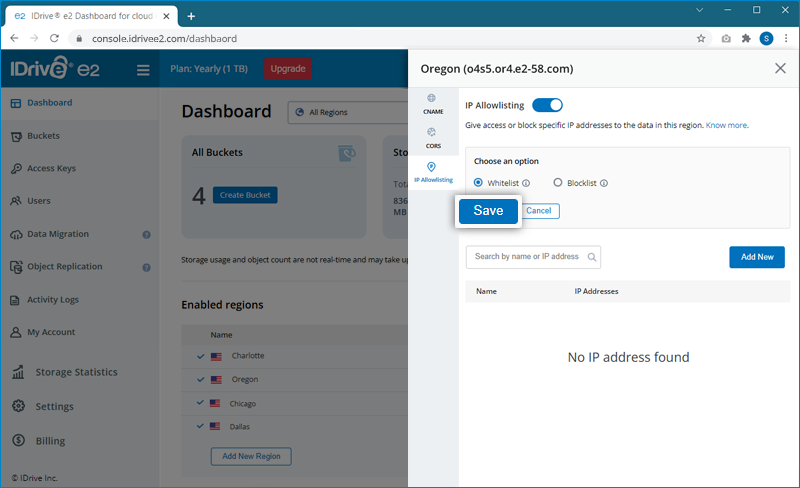Save the allowlisting option
This screenshot has height=488, width=800.
coord(488,211)
